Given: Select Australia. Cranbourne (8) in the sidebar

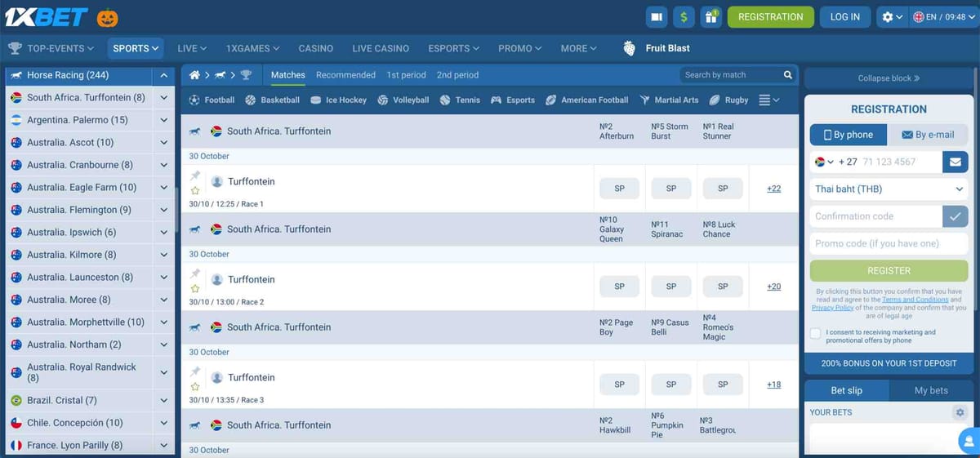Looking at the screenshot, I should tap(79, 165).
